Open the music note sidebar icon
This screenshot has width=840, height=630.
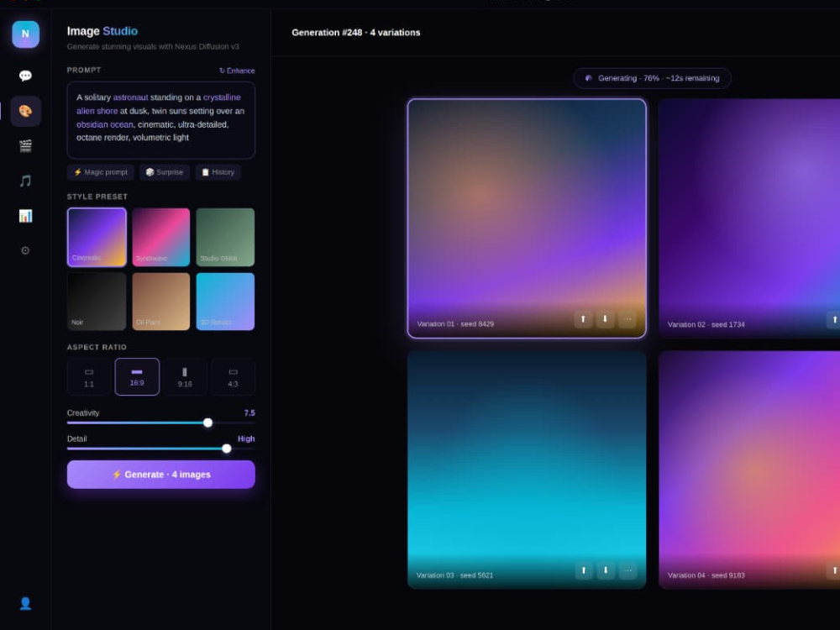tap(25, 181)
